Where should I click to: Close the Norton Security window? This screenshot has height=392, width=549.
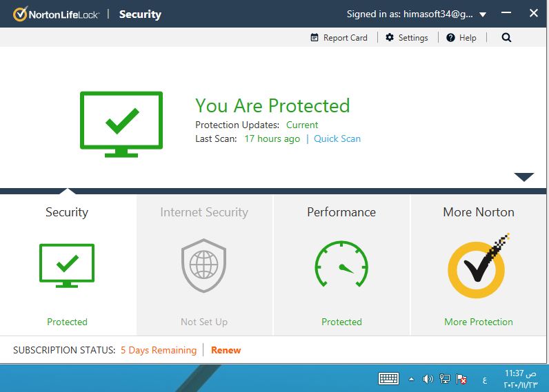point(534,13)
